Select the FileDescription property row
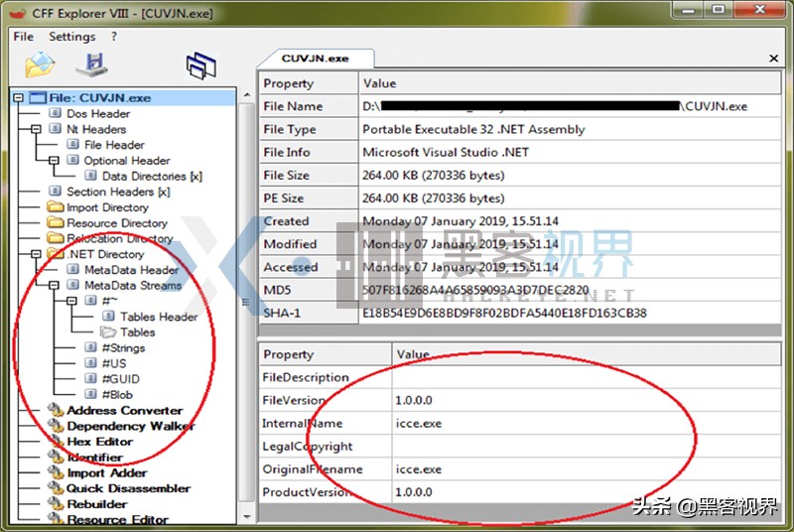This screenshot has height=532, width=794. point(519,377)
